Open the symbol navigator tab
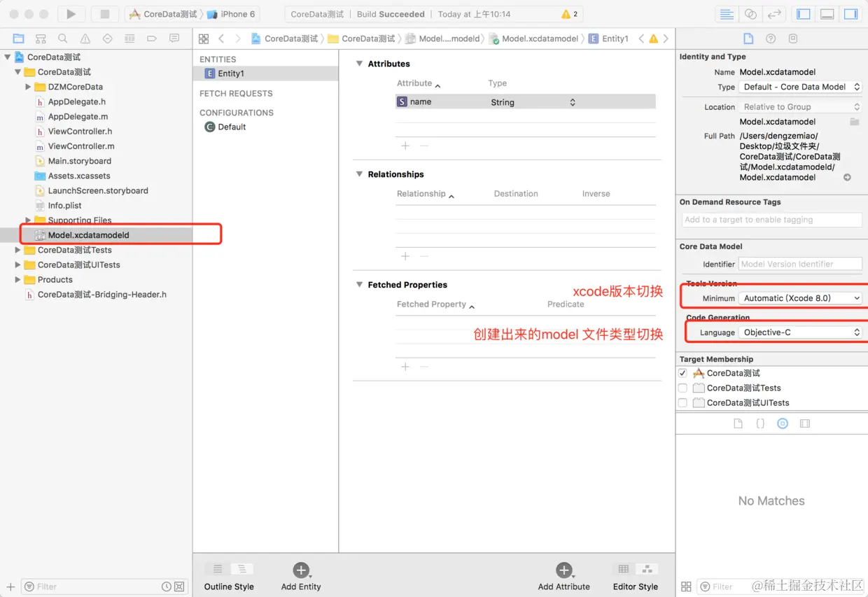 [x=41, y=38]
